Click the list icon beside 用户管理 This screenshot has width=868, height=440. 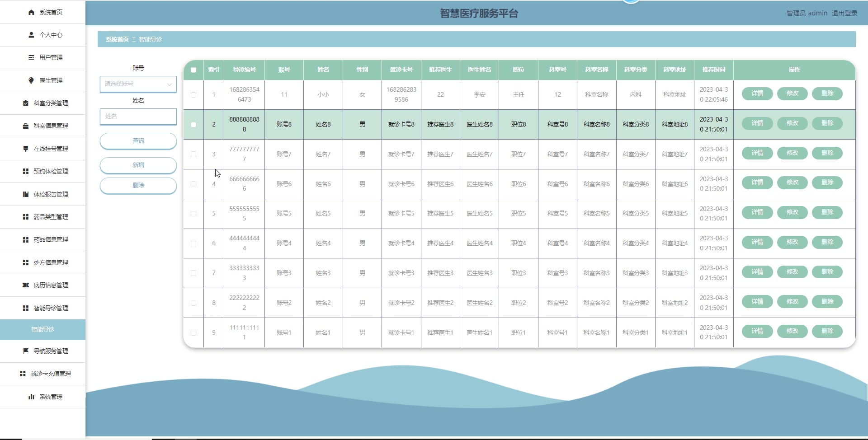[x=31, y=57]
